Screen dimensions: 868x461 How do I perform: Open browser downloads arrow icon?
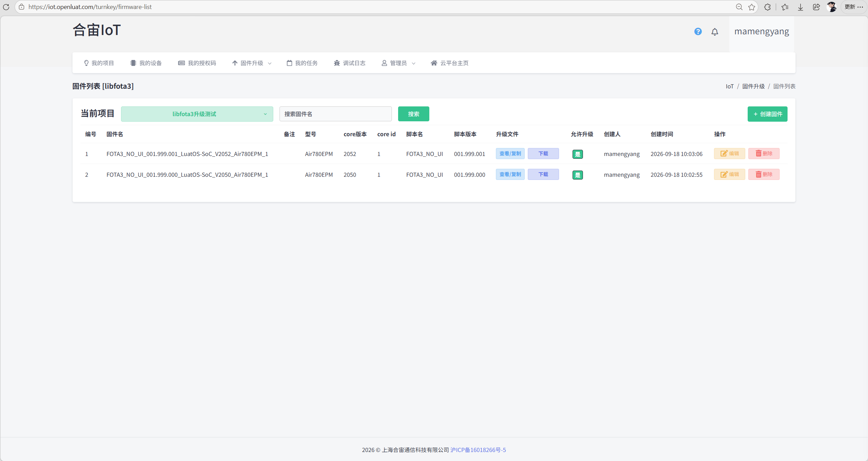[800, 7]
